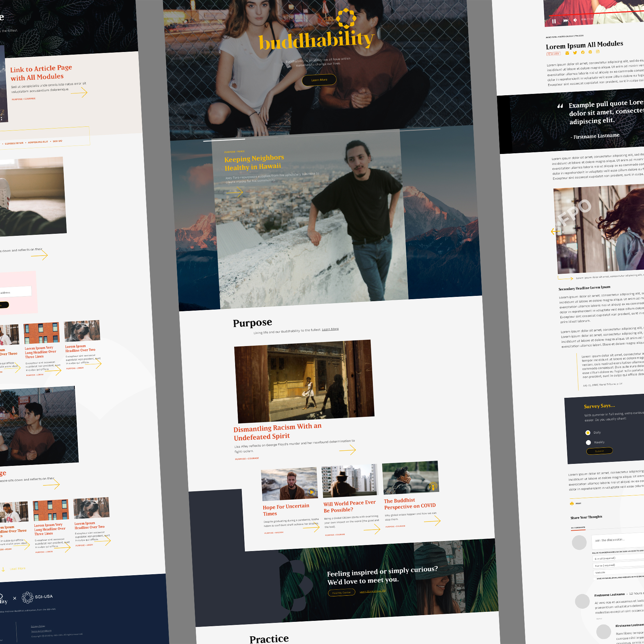The width and height of the screenshot is (644, 644).
Task: Open Will World Peace Ever Be Possible?
Action: (350, 506)
